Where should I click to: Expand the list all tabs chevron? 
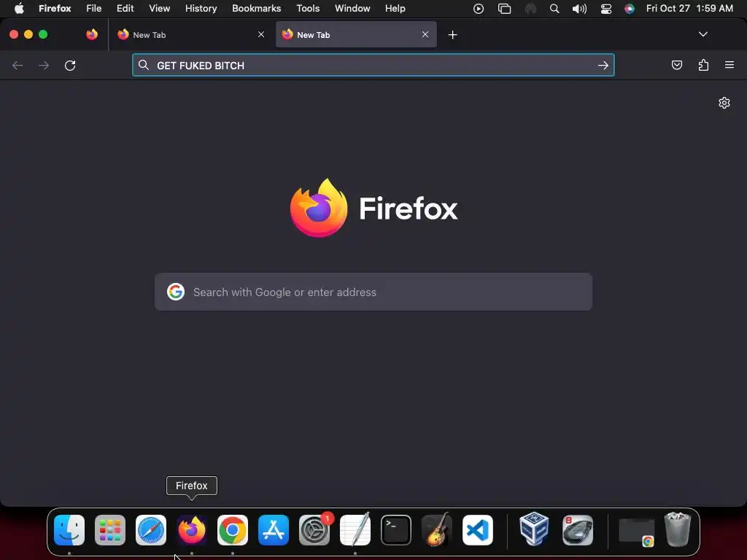coord(703,34)
